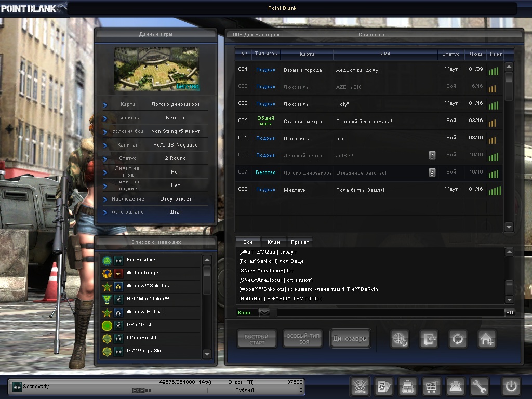The height and width of the screenshot is (399, 532).
Task: Open the community friends icon
Action: (x=456, y=387)
